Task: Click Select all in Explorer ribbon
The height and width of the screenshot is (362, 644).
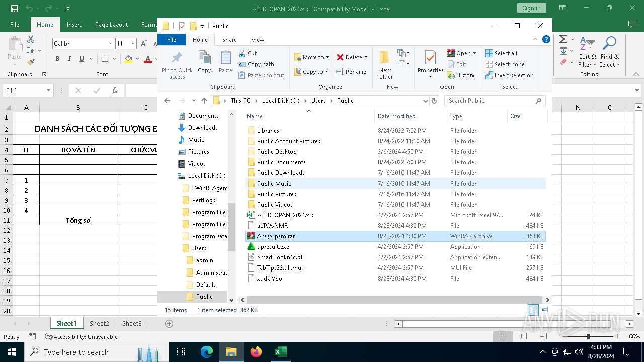Action: click(x=501, y=53)
